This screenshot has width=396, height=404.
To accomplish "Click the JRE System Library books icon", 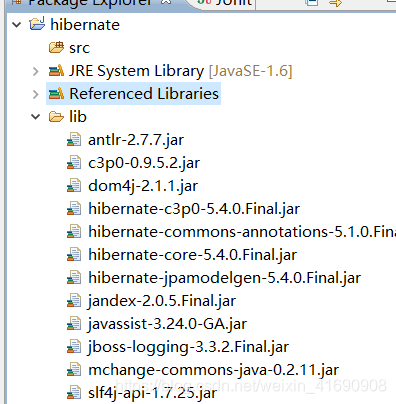I will [x=56, y=71].
